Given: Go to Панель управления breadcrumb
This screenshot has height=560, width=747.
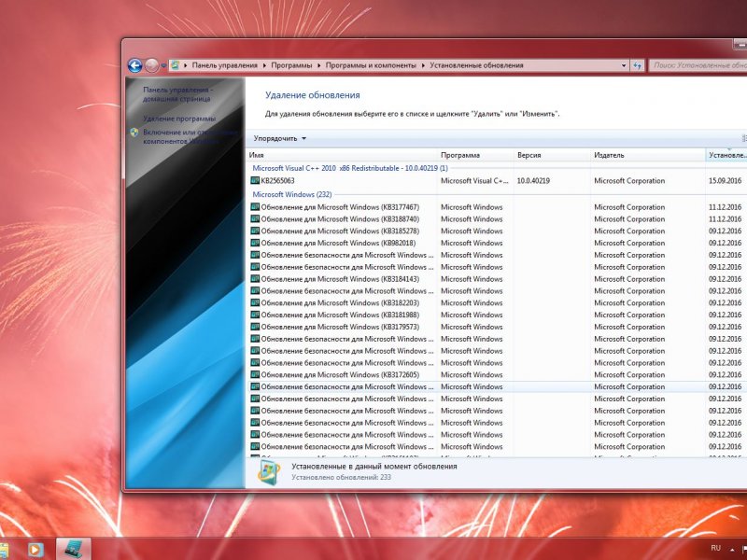Looking at the screenshot, I should tap(224, 65).
